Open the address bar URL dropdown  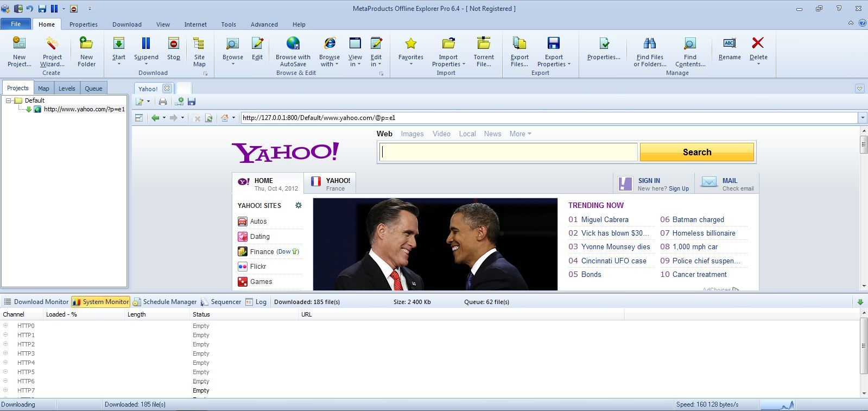click(x=862, y=118)
